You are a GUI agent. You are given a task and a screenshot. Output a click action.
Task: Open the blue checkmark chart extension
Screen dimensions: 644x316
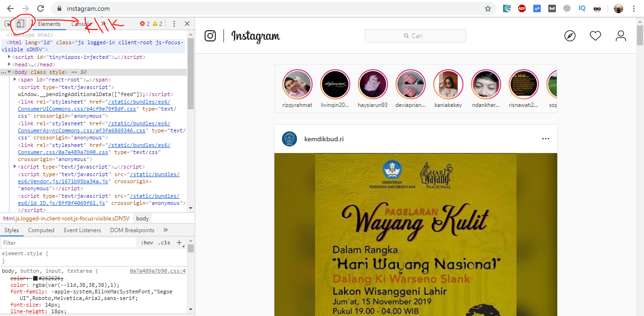[537, 8]
